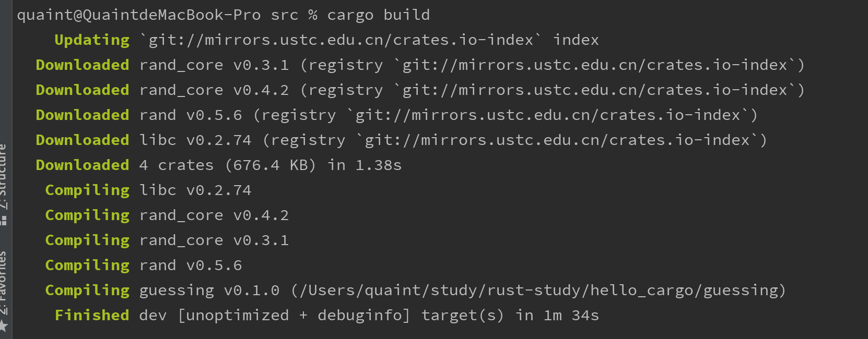Click the '4 crates (676.4 KB)' summary text
Screen dimensions: 868x339
coord(228,165)
